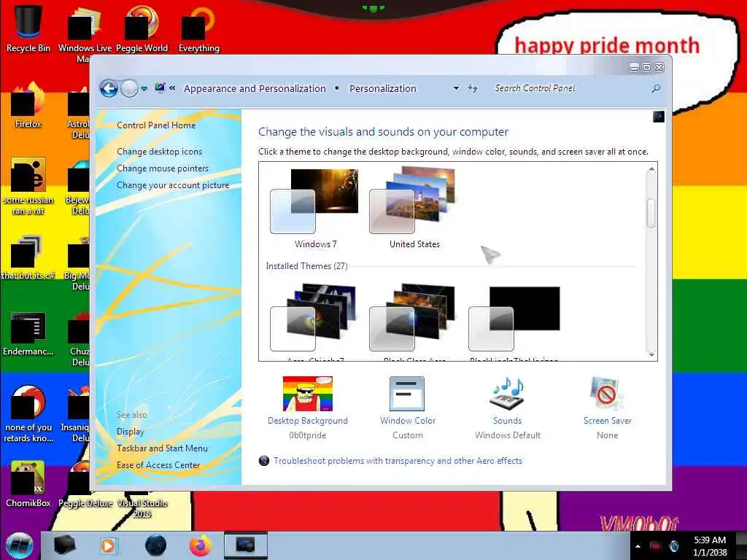
Task: Select the United States theme
Action: click(414, 208)
